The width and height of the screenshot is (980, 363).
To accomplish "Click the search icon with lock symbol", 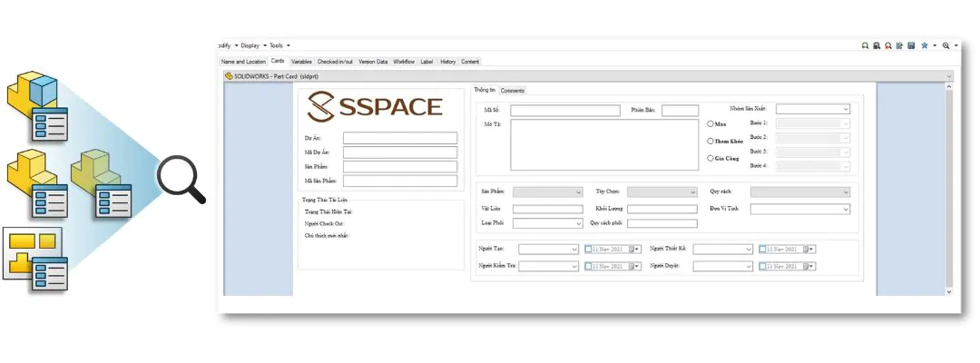I will (877, 45).
